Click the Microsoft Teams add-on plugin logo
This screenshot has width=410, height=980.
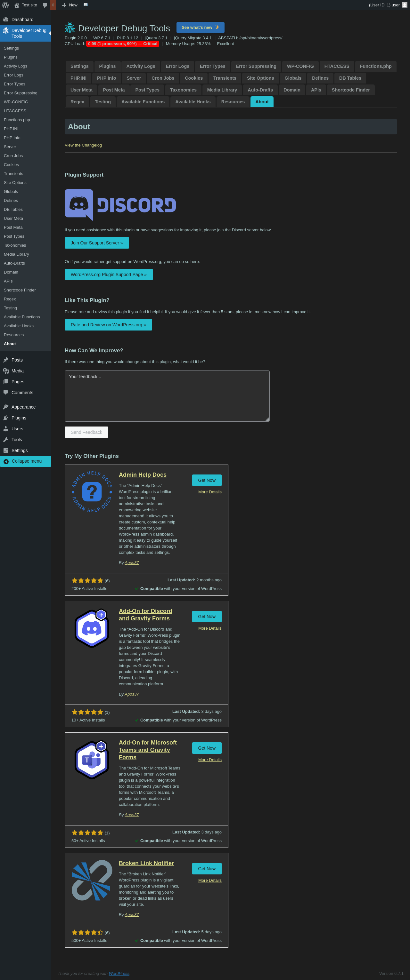92,759
